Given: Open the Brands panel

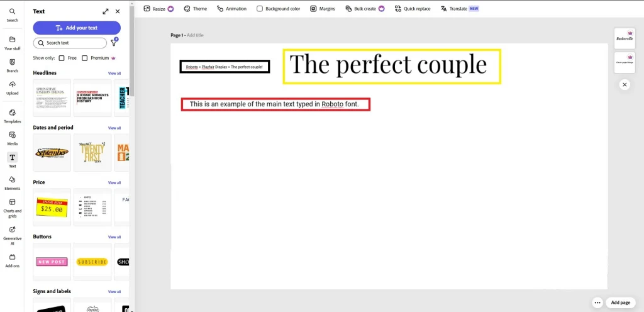Looking at the screenshot, I should pyautogui.click(x=13, y=65).
